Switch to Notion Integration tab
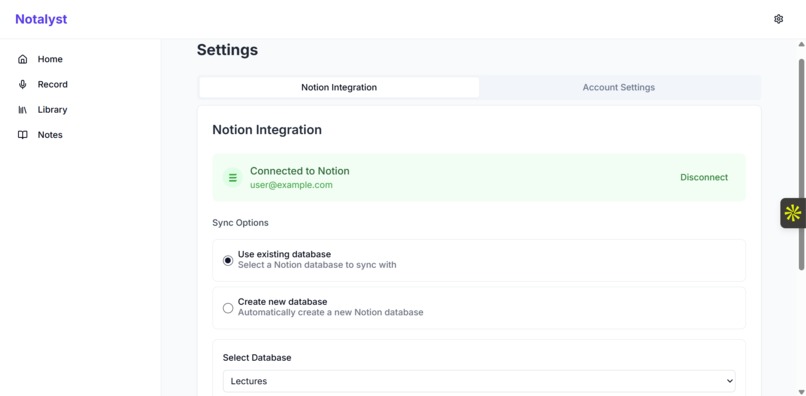The image size is (806, 396). (339, 87)
